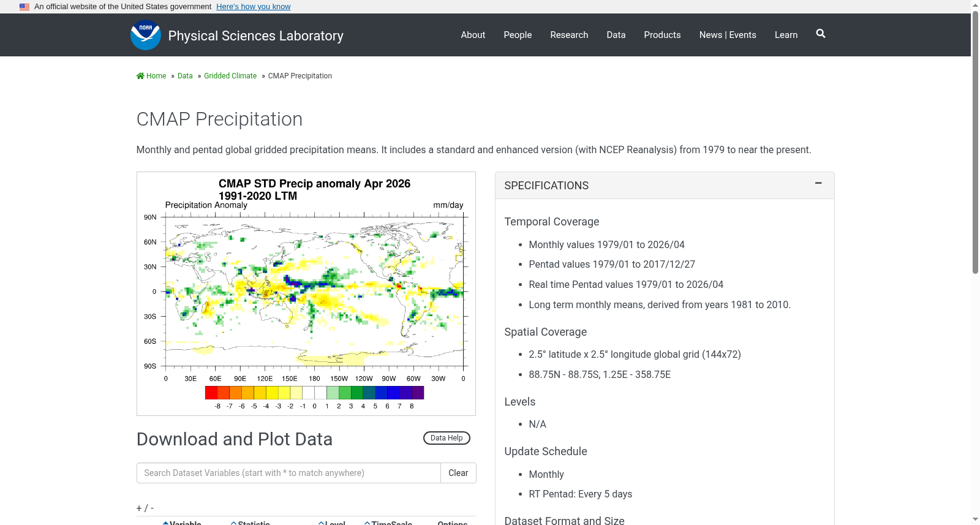Select the 'Temporal Coverage' heading
980x525 pixels.
click(x=551, y=222)
